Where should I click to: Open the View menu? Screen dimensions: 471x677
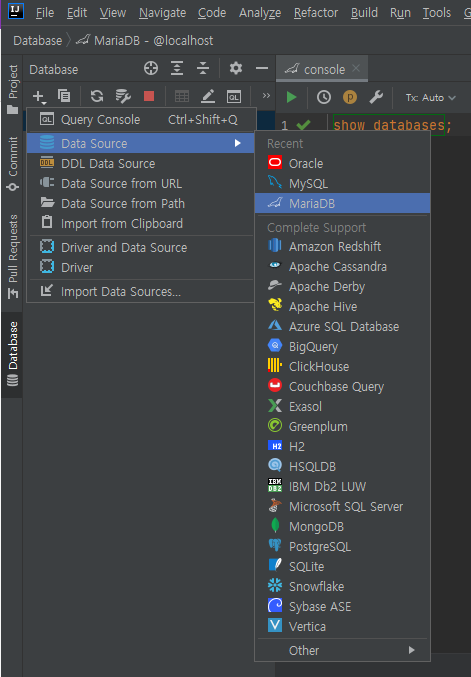click(113, 13)
